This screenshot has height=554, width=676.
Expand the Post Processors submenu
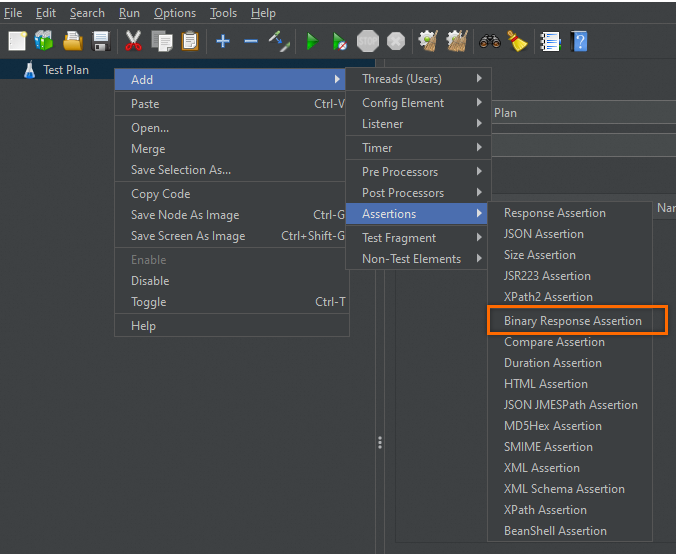[x=418, y=193]
